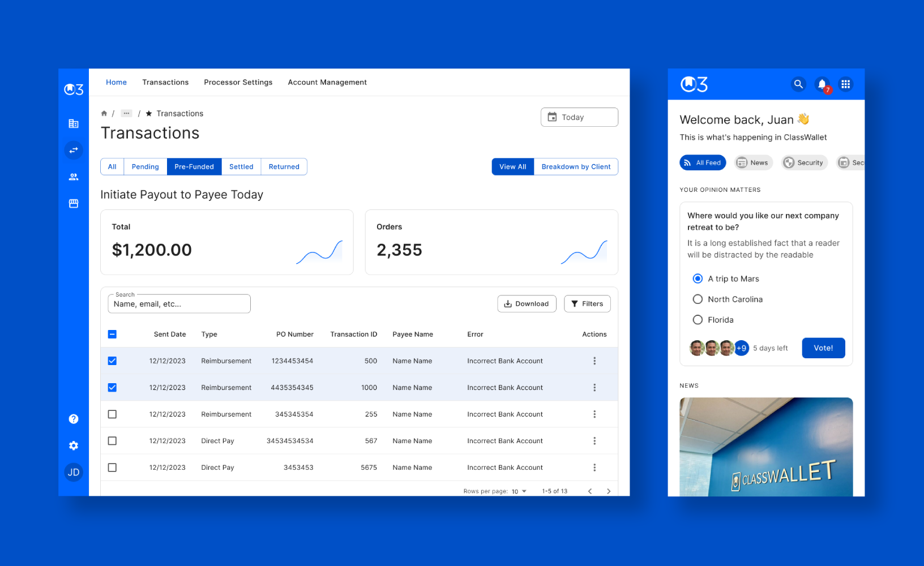Open the Today date picker
The width and height of the screenshot is (924, 566).
579,117
